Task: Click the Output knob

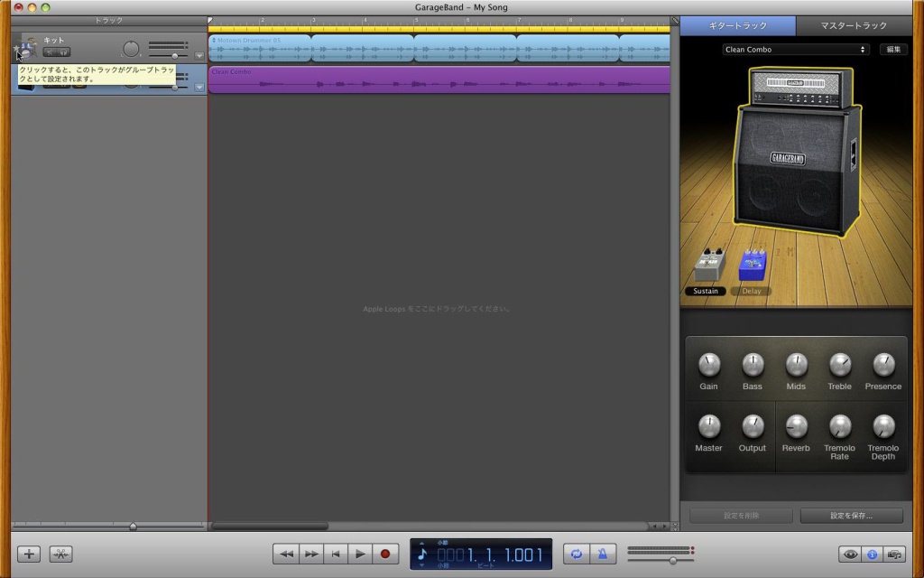Action: click(x=753, y=426)
